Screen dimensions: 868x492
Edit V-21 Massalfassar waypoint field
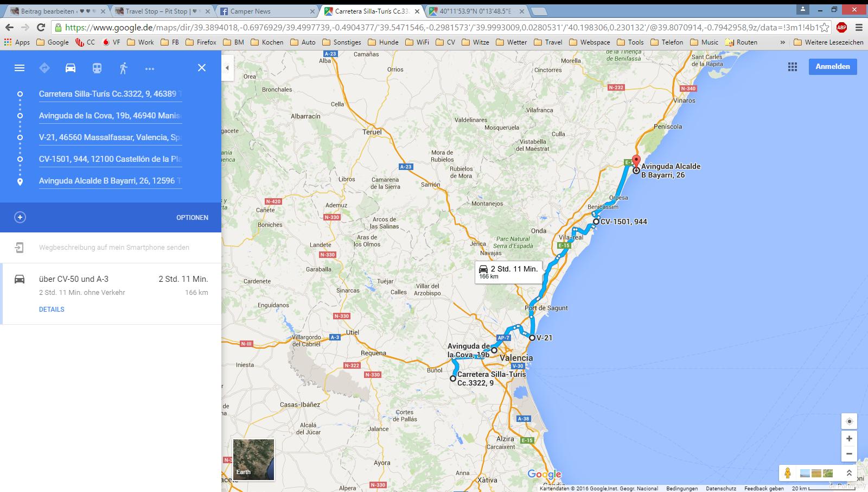(110, 137)
